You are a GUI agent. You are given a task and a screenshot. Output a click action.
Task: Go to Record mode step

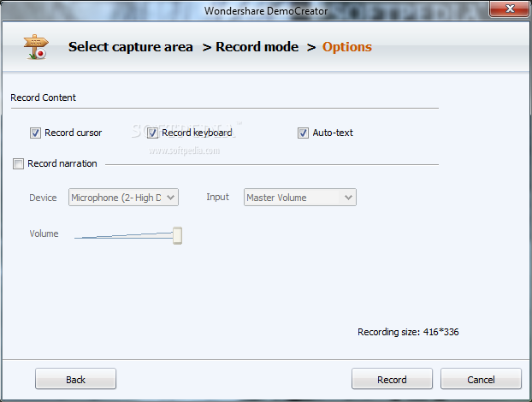tap(257, 47)
